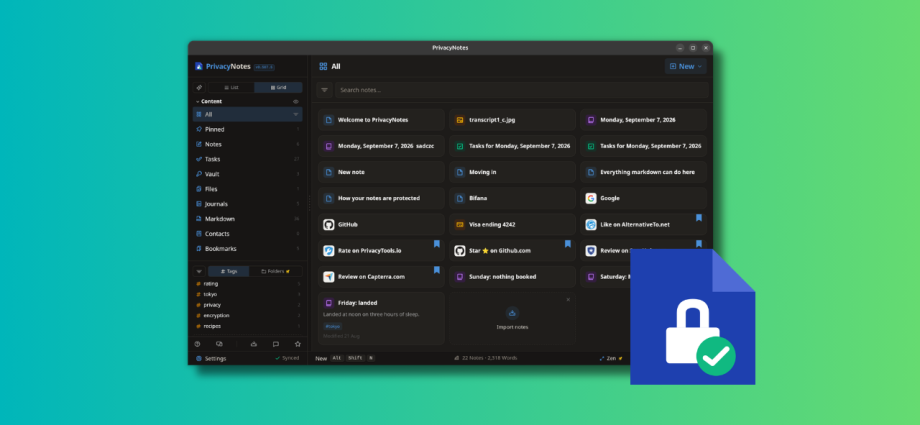The width and height of the screenshot is (920, 425).
Task: Click the version badge next to PrivacyNotes
Action: pyautogui.click(x=264, y=67)
